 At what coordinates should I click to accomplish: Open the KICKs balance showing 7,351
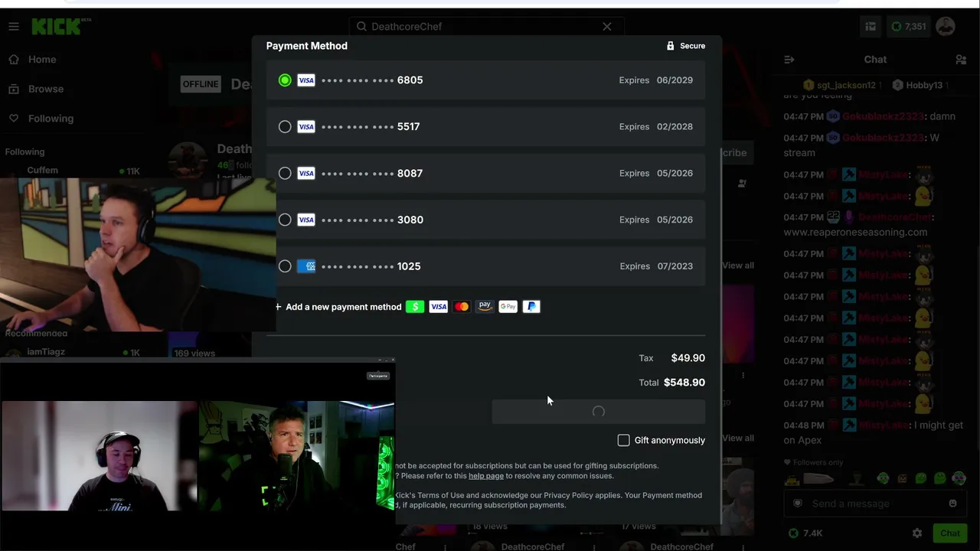click(908, 27)
